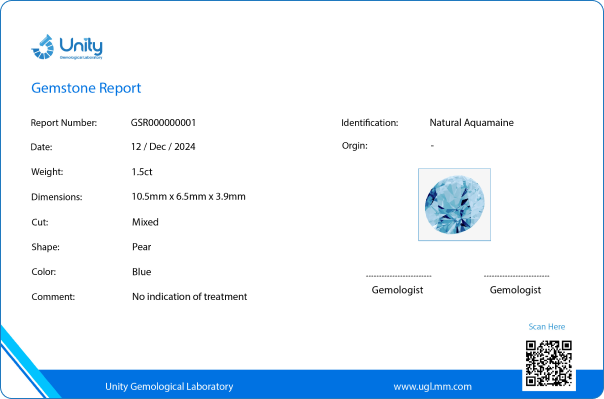This screenshot has width=604, height=399.
Task: Click the Orgin field label
Action: tap(355, 146)
